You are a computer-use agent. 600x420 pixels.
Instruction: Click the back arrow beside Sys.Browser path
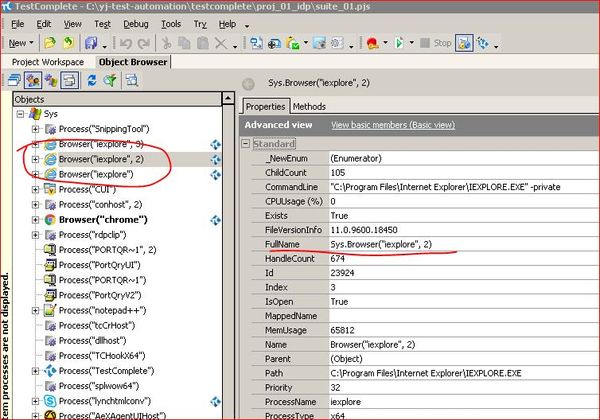tap(250, 85)
